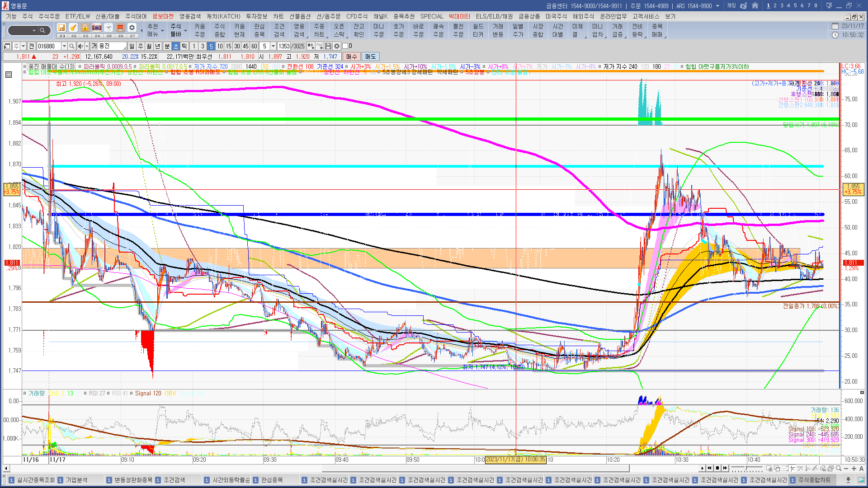Click the red 매수 buy button
Viewport: 868px width, 488px height.
coord(351,56)
